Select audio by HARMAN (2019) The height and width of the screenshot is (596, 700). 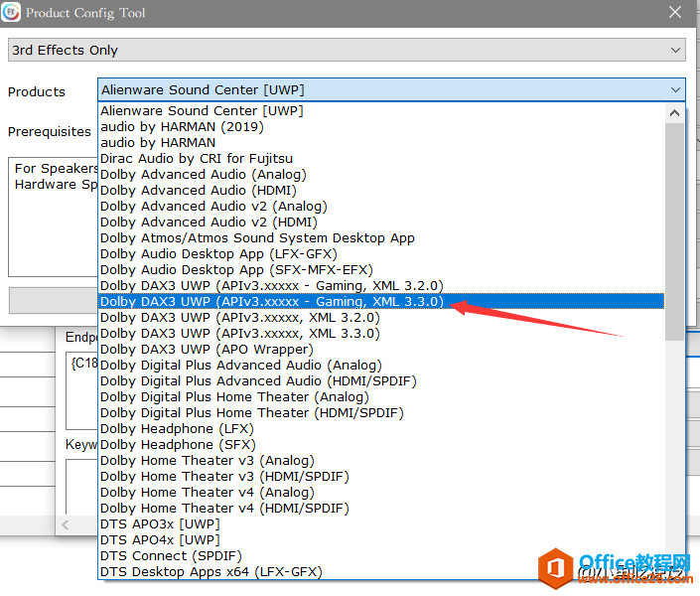pos(381,127)
